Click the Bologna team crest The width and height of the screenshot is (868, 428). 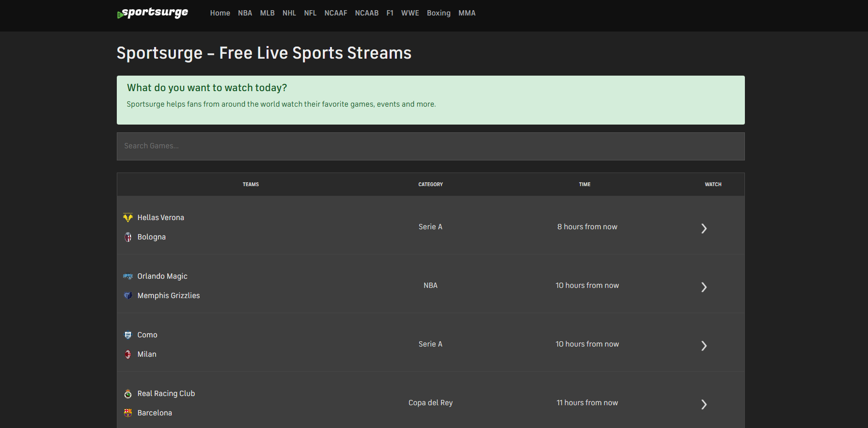(128, 237)
